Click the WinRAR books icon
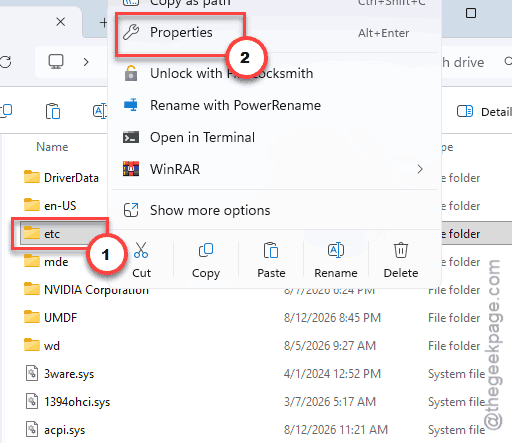The height and width of the screenshot is (443, 512). click(131, 169)
